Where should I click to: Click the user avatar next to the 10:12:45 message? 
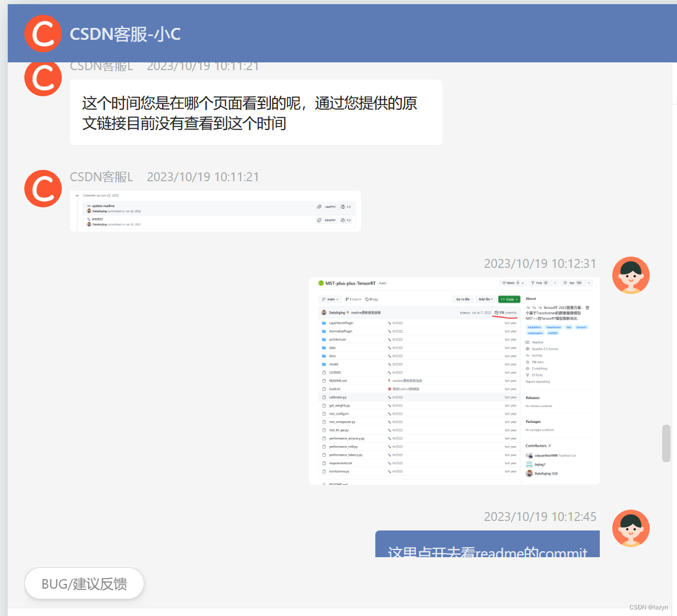point(631,528)
